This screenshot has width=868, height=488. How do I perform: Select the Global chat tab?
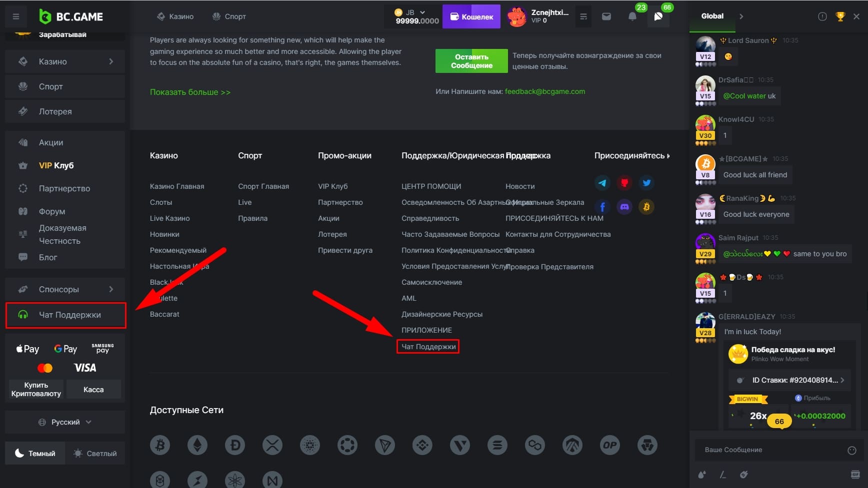(712, 16)
